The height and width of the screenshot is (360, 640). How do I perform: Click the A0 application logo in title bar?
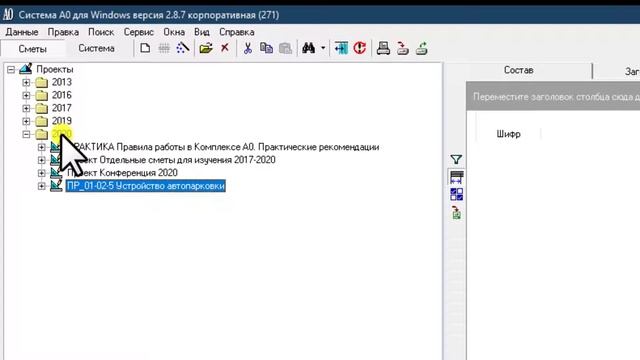coord(8,15)
